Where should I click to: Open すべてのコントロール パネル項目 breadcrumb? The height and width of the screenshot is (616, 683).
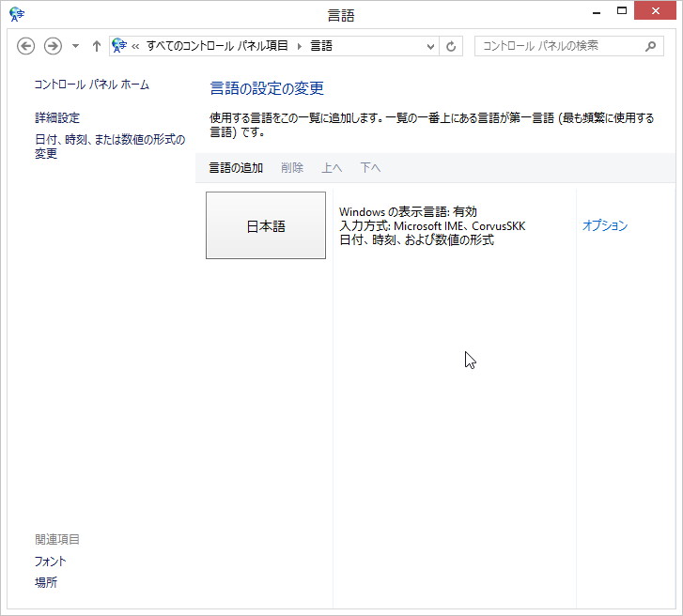pos(217,46)
